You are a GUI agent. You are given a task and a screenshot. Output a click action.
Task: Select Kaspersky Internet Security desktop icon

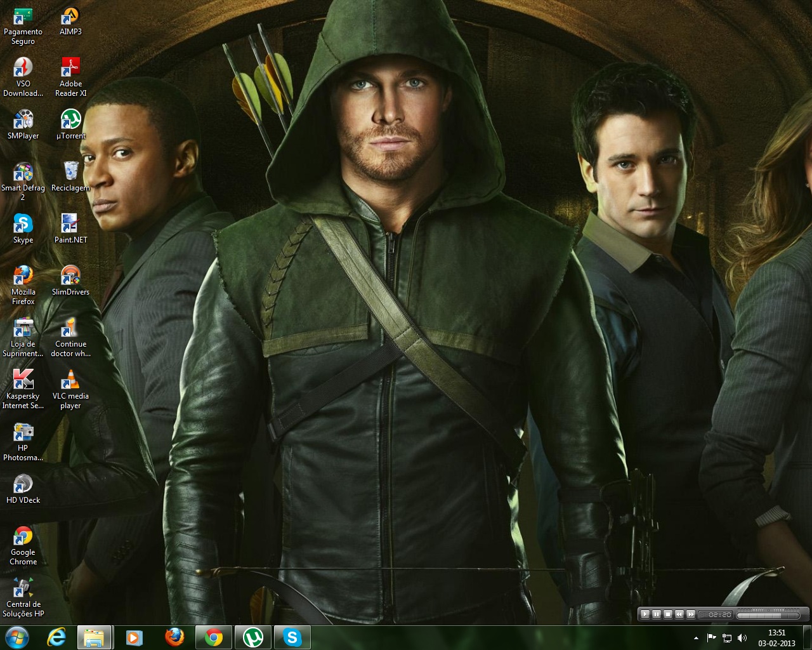point(23,390)
